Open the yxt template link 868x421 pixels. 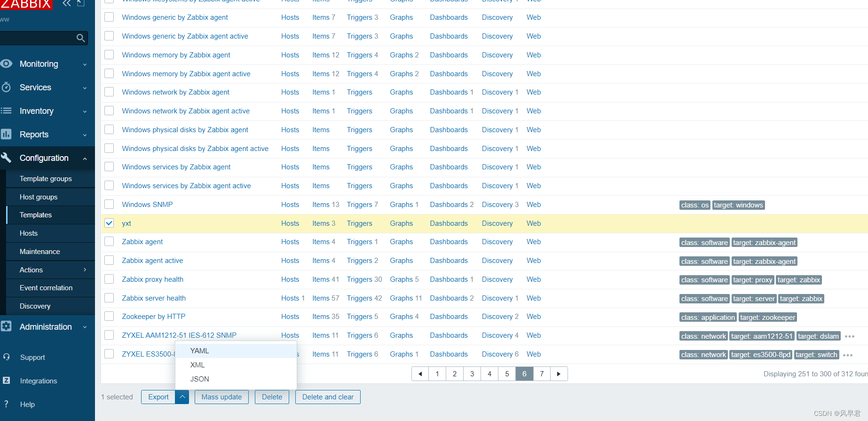click(126, 223)
